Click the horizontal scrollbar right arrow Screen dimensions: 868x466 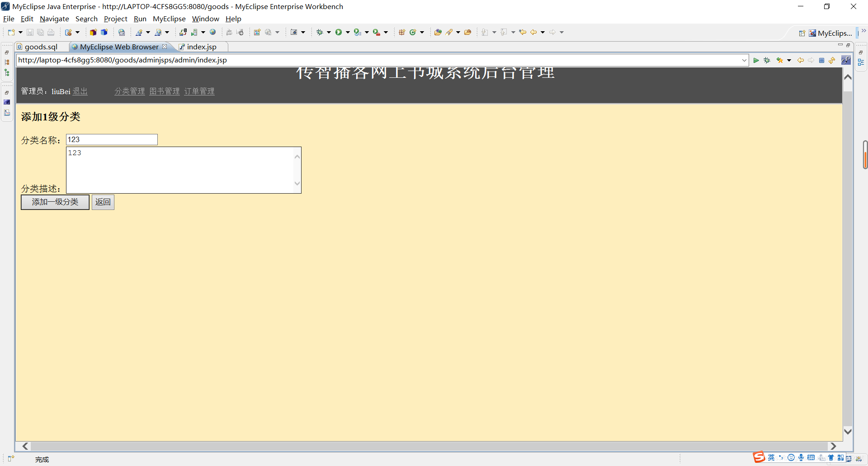click(x=833, y=446)
